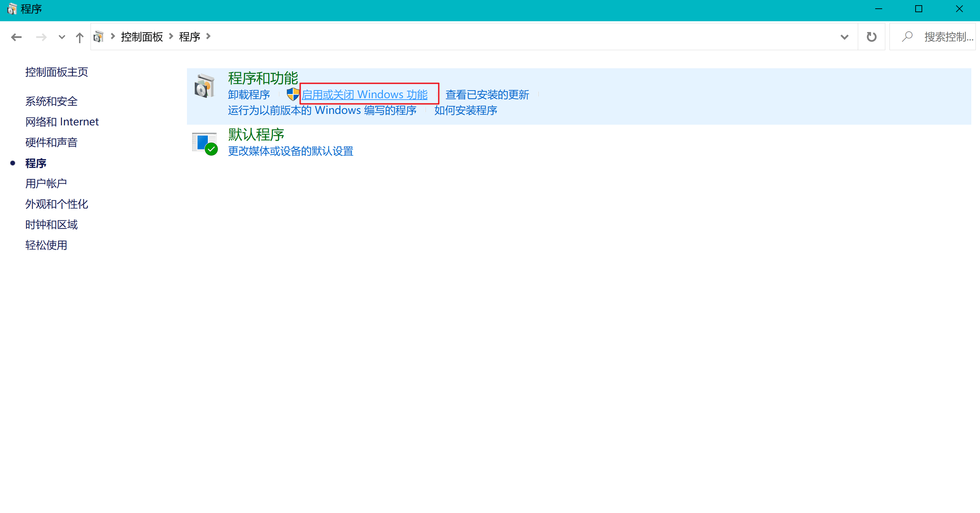The height and width of the screenshot is (513, 980).
Task: Click 更改媒体或设备的默认设置 link
Action: (x=290, y=151)
